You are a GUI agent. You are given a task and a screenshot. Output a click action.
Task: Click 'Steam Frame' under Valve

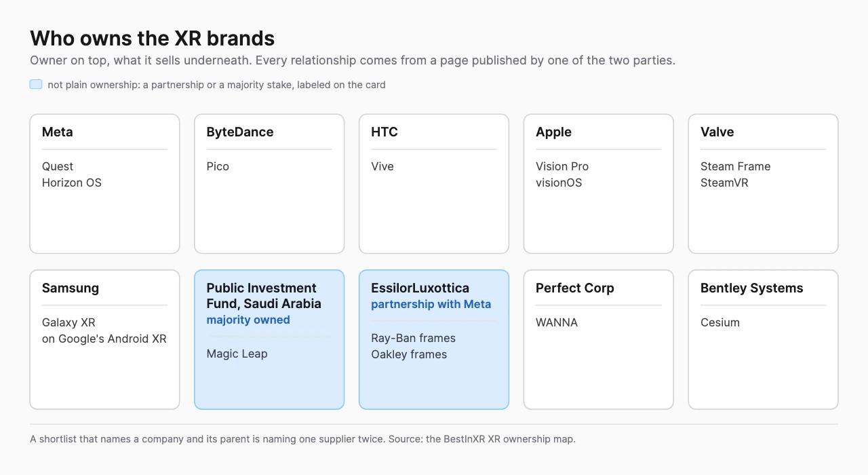click(x=736, y=166)
